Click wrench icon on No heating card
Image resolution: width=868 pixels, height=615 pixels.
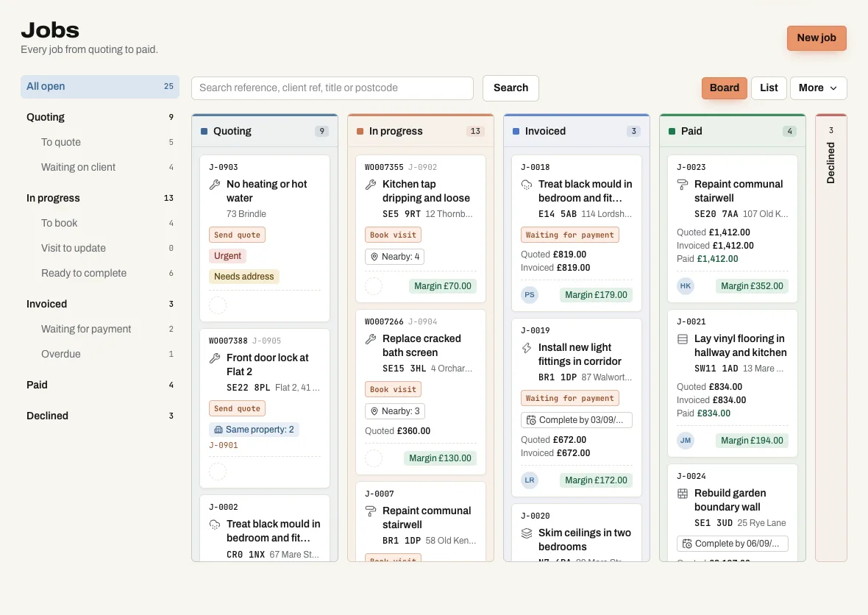[215, 185]
